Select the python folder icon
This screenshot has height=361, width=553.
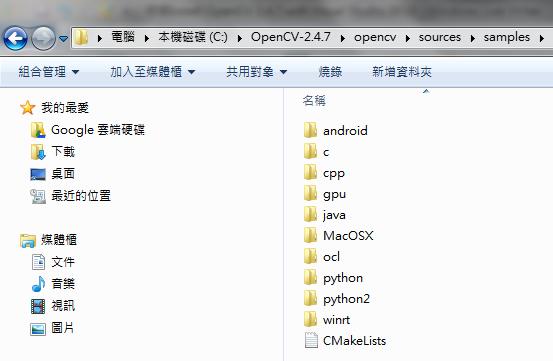click(310, 277)
